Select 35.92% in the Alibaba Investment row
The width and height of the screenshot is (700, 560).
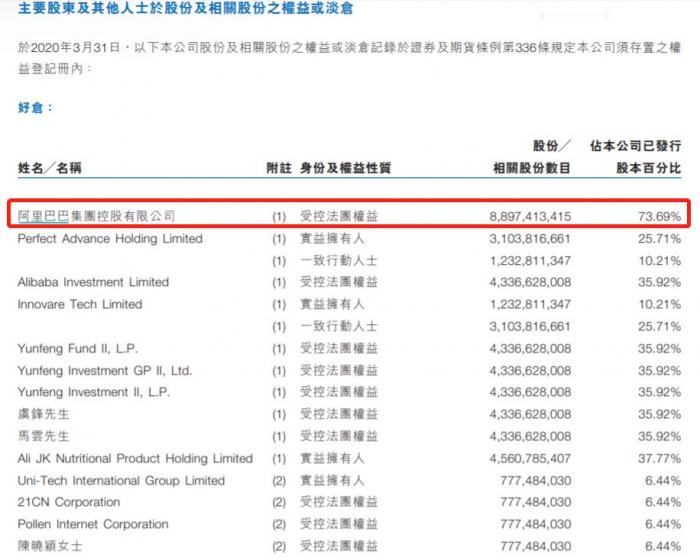(x=659, y=282)
